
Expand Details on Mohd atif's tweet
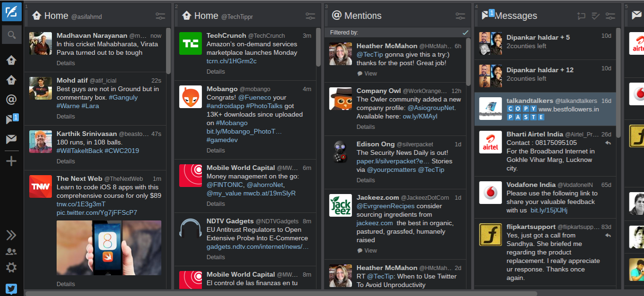pyautogui.click(x=66, y=116)
